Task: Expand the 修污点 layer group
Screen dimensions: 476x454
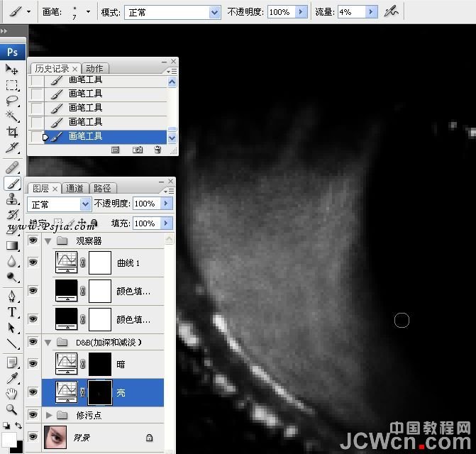Action: pos(49,414)
